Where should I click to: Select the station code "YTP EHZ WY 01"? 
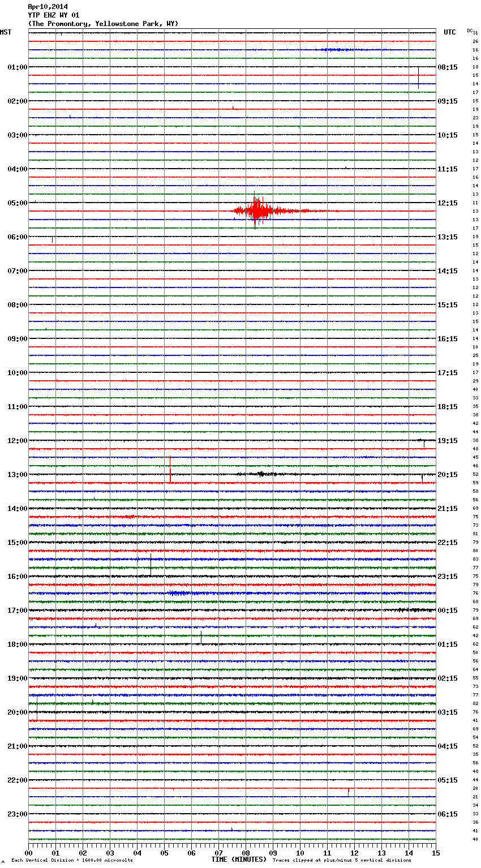54,15
